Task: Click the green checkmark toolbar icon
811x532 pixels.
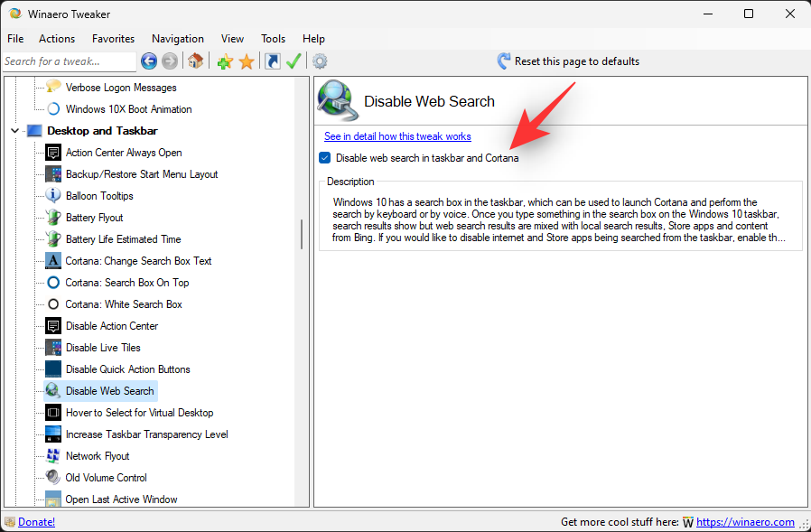Action: [294, 61]
